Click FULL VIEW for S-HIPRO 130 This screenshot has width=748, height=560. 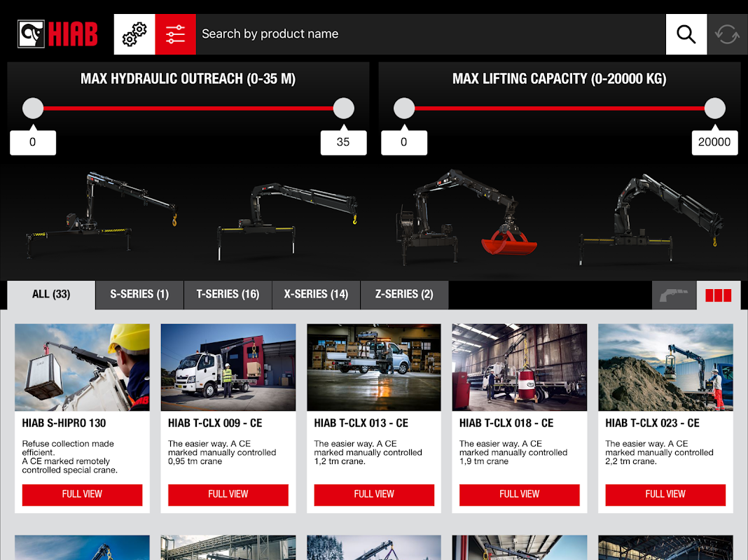(82, 495)
